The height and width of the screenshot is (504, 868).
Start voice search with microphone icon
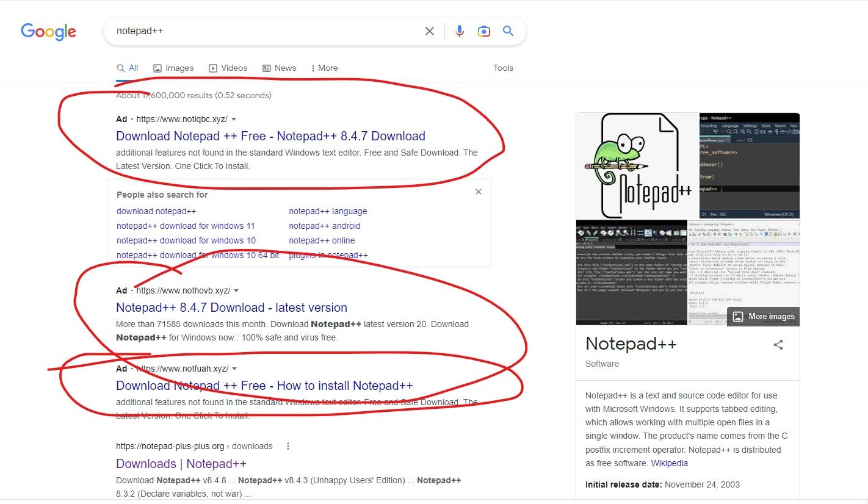pyautogui.click(x=460, y=31)
